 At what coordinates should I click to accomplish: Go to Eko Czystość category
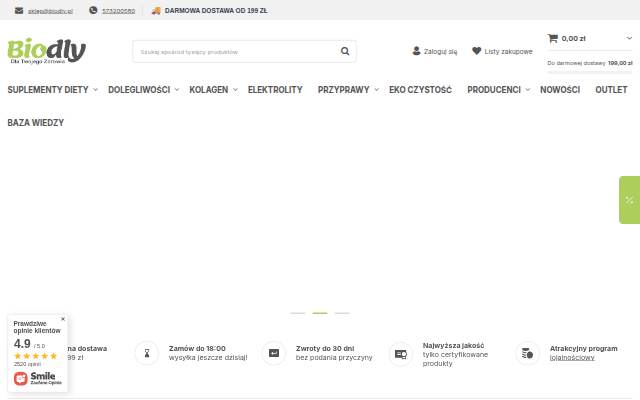(x=420, y=90)
